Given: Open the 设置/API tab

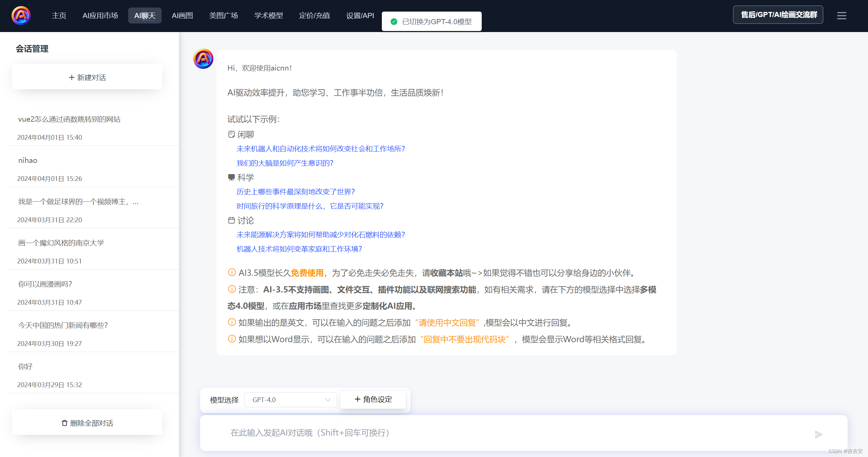Looking at the screenshot, I should [x=360, y=16].
